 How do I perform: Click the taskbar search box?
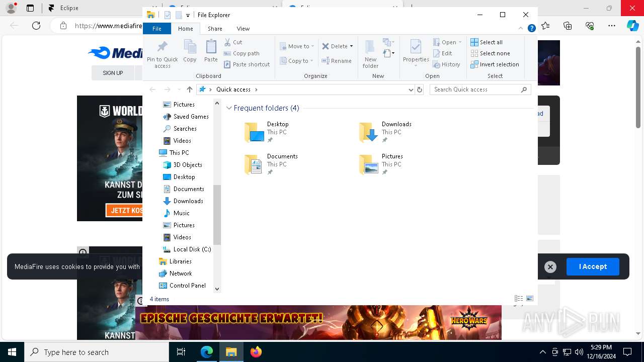pyautogui.click(x=97, y=352)
